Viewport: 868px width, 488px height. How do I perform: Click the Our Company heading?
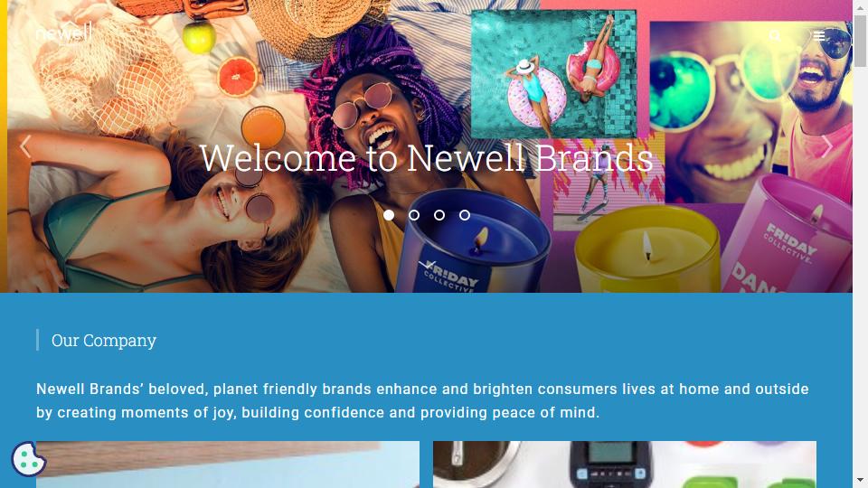(x=104, y=341)
